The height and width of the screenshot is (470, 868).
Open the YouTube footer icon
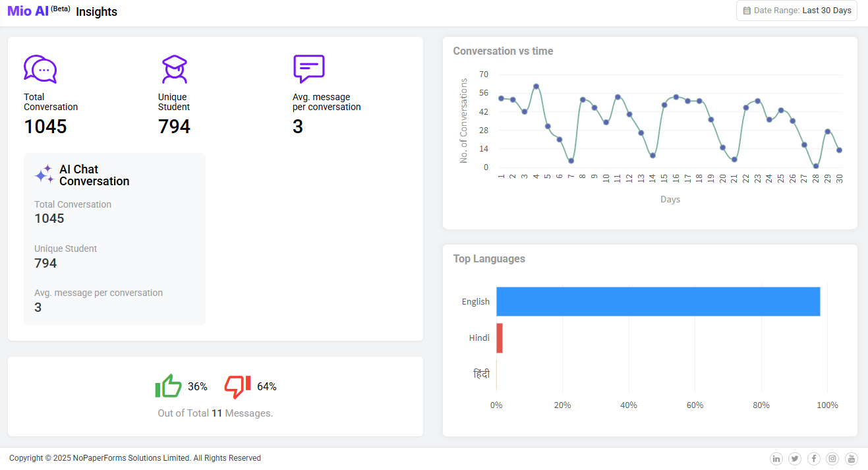(852, 459)
